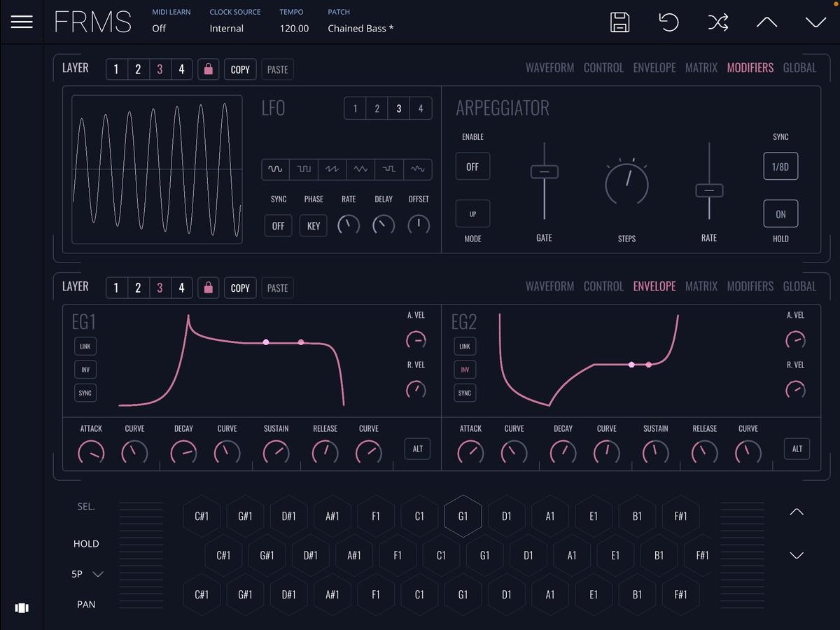840x630 pixels.
Task: Toggle the EG2 INV button
Action: tap(465, 370)
